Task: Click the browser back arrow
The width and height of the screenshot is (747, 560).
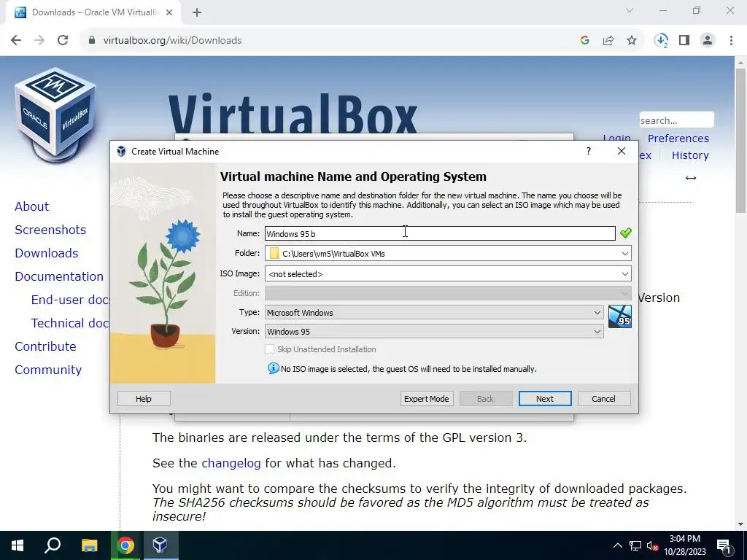Action: coord(16,41)
